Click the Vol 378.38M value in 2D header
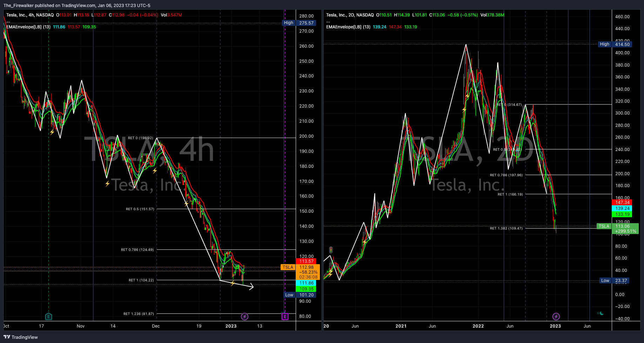Screen dimensions: 644x343 point(492,15)
